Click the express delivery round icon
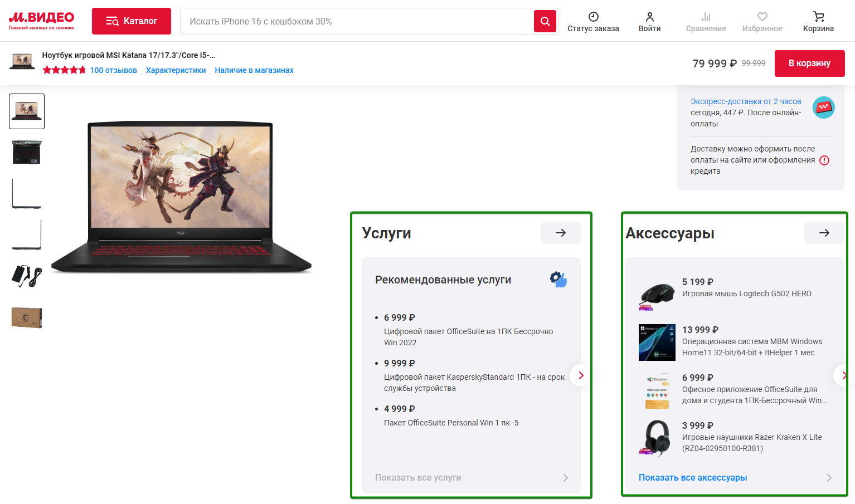 tap(823, 107)
